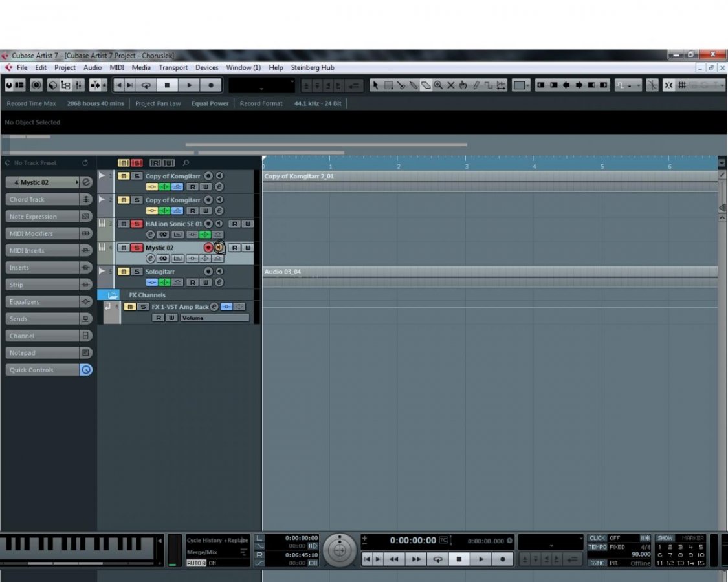Select the Copy of Komgitarr 2_01 event
This screenshot has height=582, width=728.
pos(491,181)
